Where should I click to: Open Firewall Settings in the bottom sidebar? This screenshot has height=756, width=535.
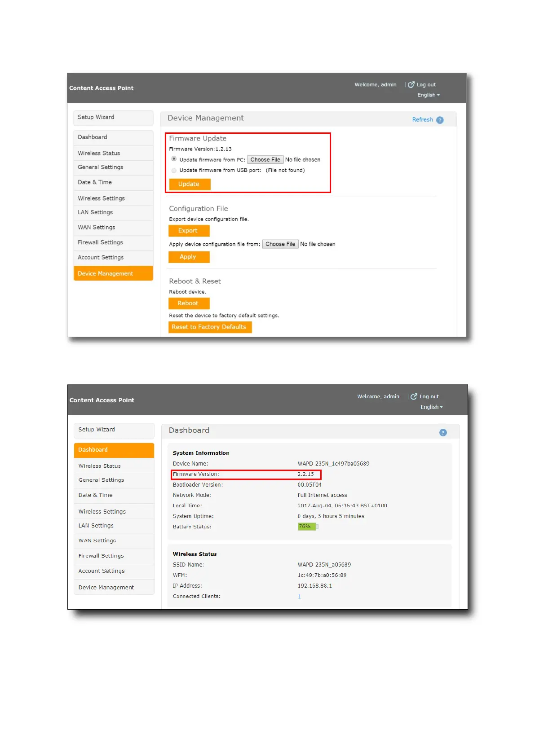click(114, 556)
